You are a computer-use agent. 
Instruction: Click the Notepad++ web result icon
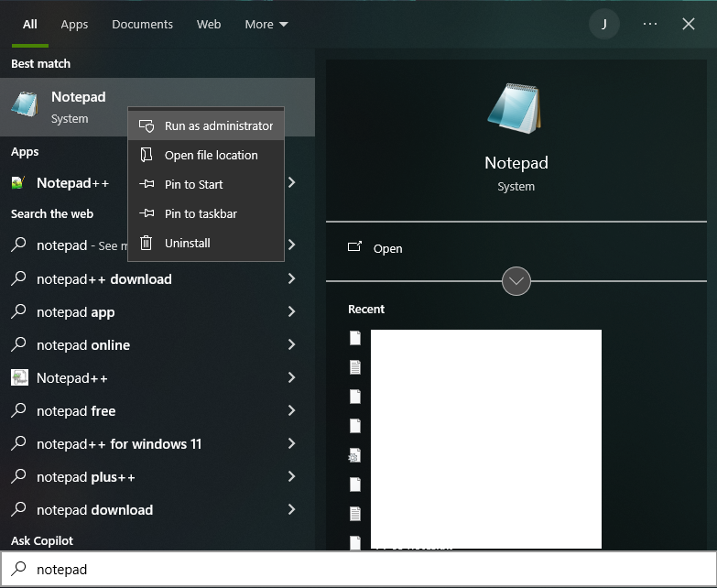pos(19,377)
